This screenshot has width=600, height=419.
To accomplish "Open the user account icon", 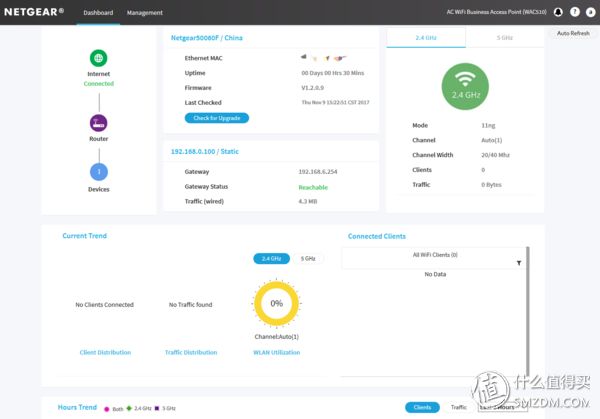I will pyautogui.click(x=591, y=12).
